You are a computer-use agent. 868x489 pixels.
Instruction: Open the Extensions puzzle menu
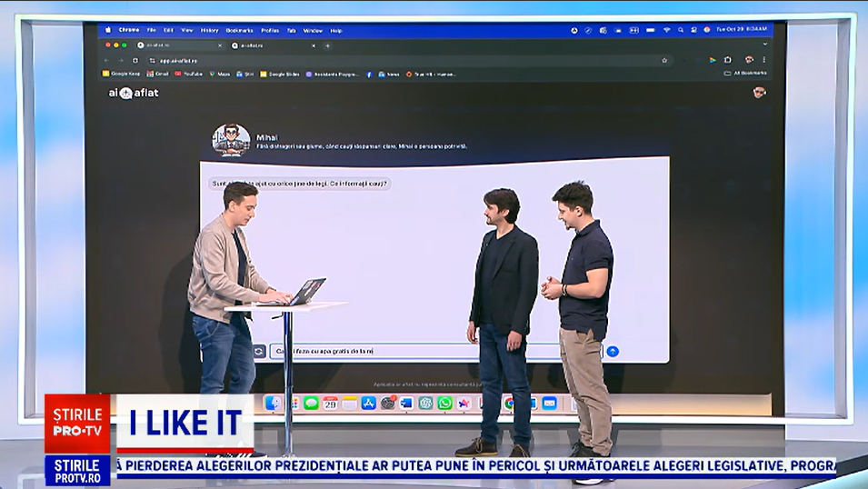728,60
